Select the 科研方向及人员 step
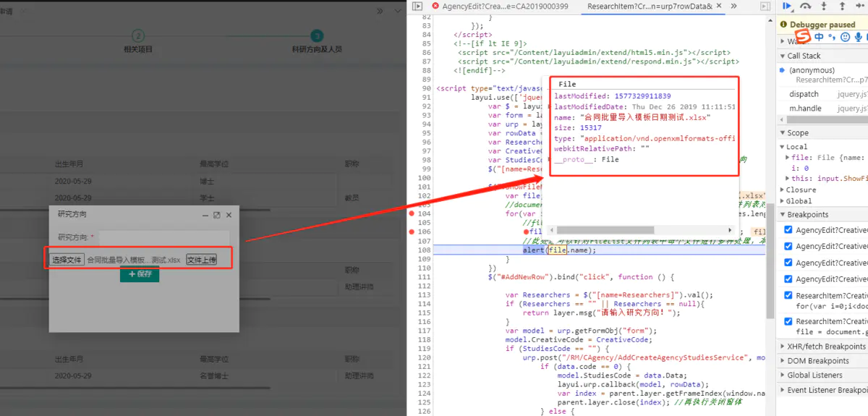The width and height of the screenshot is (868, 416). click(x=317, y=42)
